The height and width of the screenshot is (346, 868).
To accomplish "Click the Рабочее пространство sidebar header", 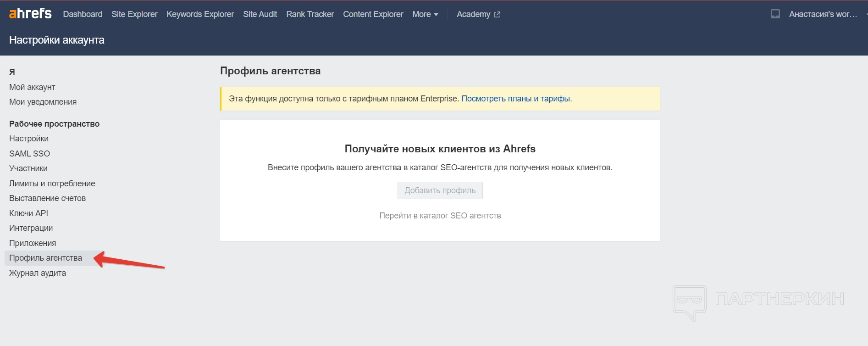I will (x=54, y=124).
